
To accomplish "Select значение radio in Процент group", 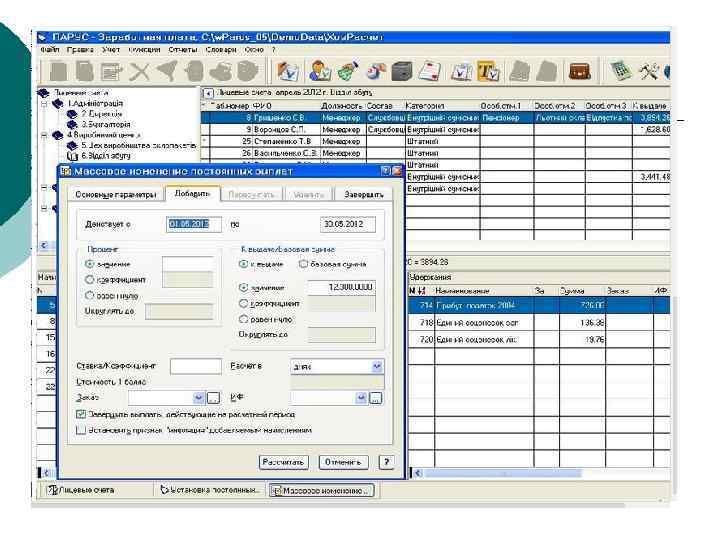I will point(90,264).
